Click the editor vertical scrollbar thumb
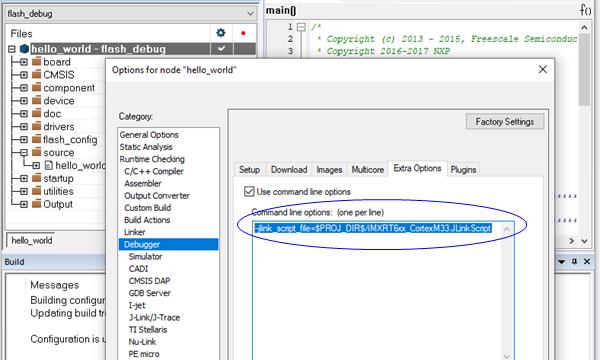The image size is (600, 360). tap(584, 70)
